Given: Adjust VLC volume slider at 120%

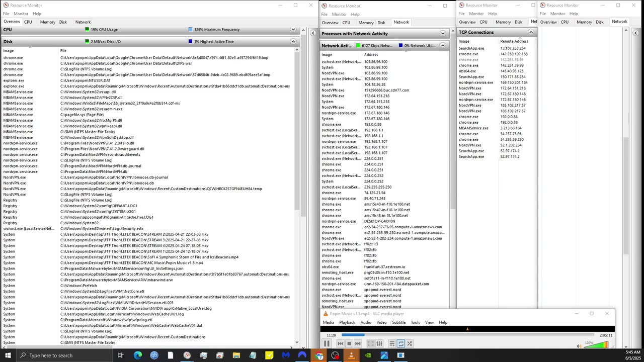Looking at the screenshot, I should click(x=596, y=345).
